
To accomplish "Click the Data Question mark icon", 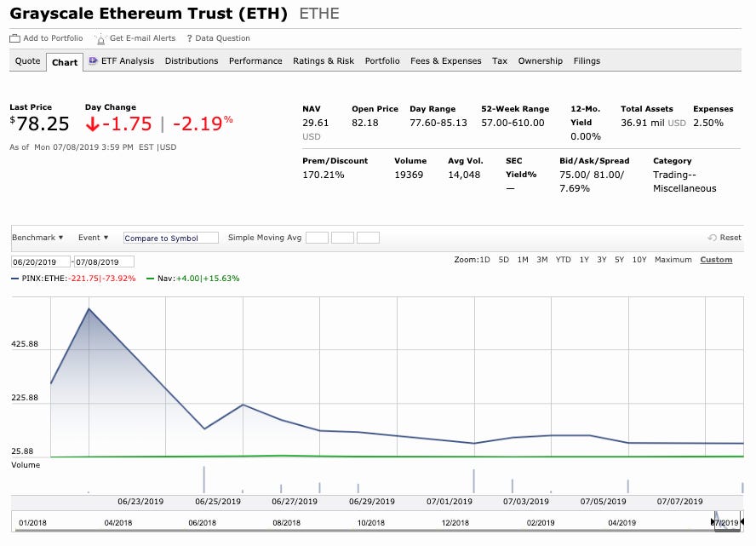I will click(190, 38).
